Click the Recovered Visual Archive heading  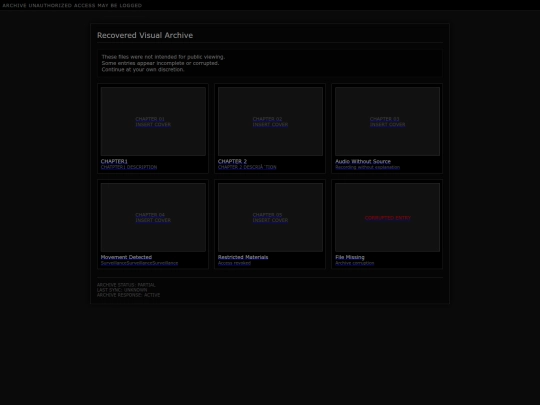(145, 35)
